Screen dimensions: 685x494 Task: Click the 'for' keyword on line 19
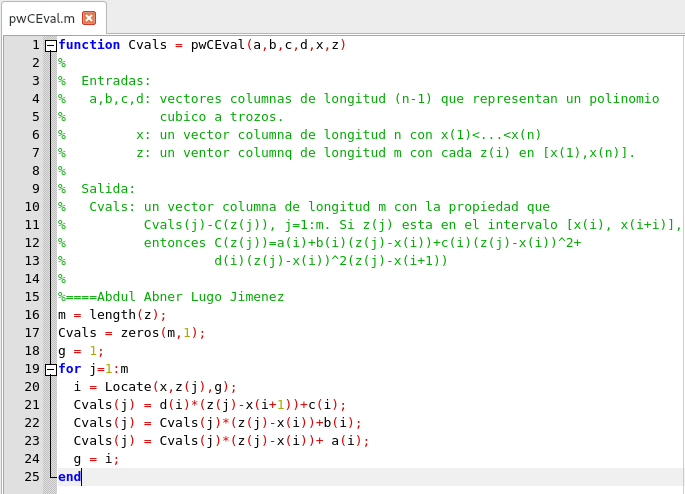[70, 369]
